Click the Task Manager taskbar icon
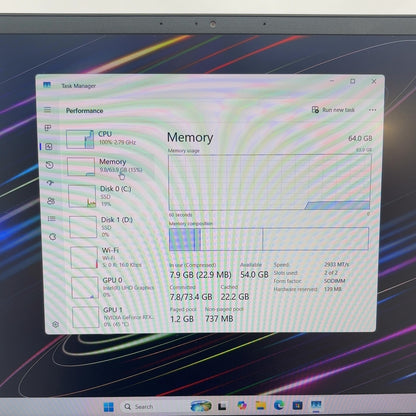This screenshot has width=416, height=416. (x=316, y=405)
